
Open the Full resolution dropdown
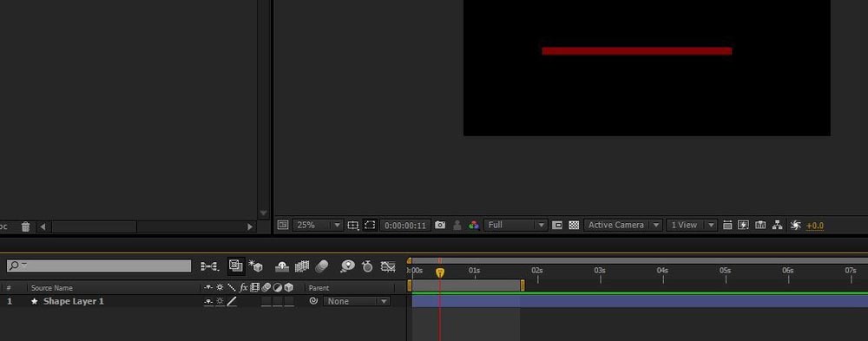pyautogui.click(x=516, y=225)
